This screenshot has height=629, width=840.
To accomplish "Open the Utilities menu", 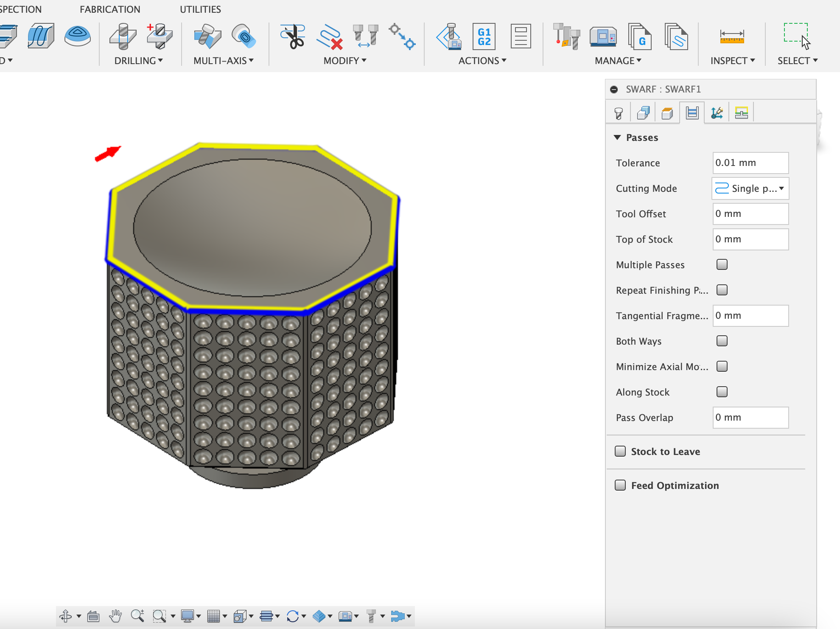I will 200,9.
